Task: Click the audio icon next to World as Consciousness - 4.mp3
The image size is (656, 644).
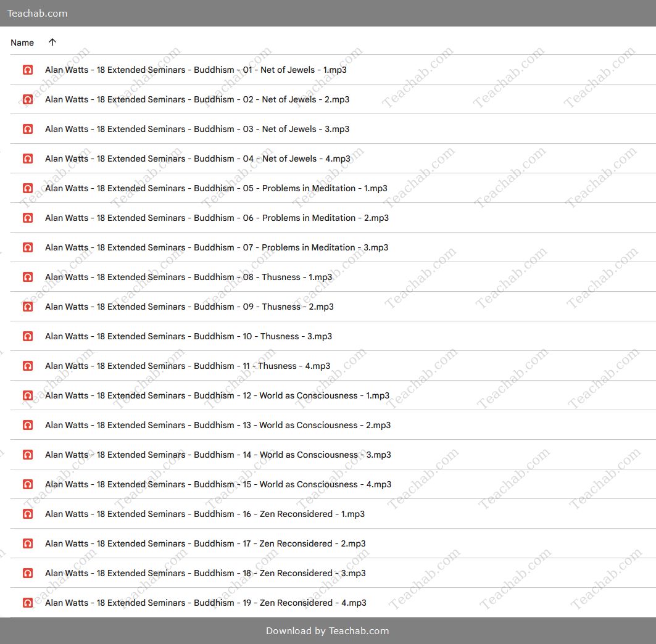Action: 28,484
